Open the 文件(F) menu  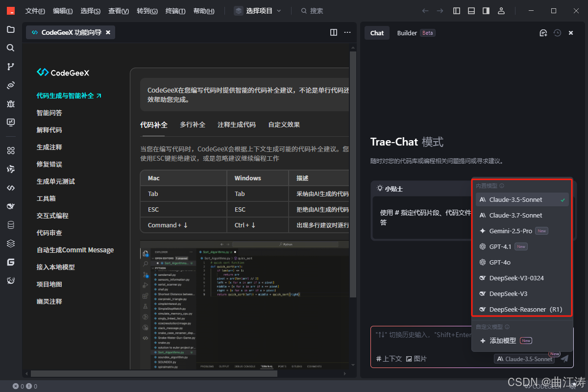(35, 11)
